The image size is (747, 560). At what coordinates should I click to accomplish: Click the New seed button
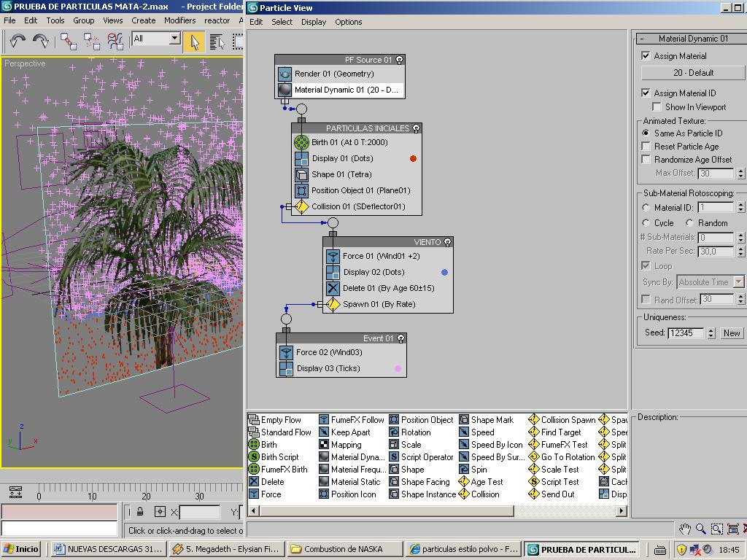pos(731,332)
